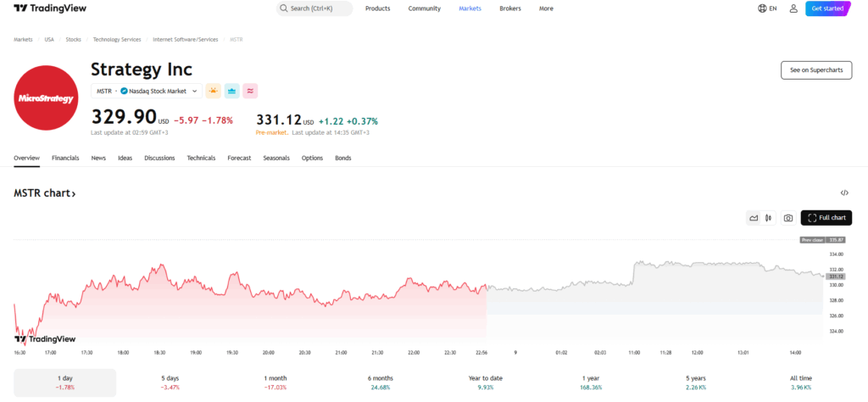Click the 22:56 time axis label
This screenshot has height=402, width=868.
click(x=481, y=352)
